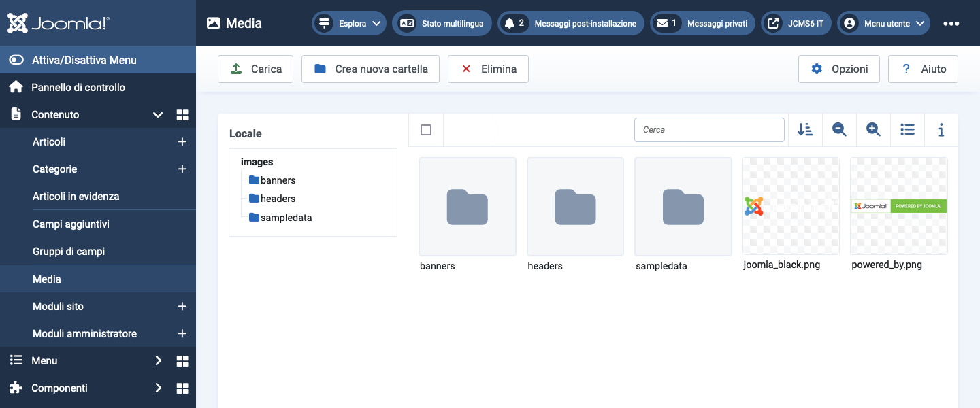
Task: Open Messaggi privati
Action: click(x=702, y=23)
